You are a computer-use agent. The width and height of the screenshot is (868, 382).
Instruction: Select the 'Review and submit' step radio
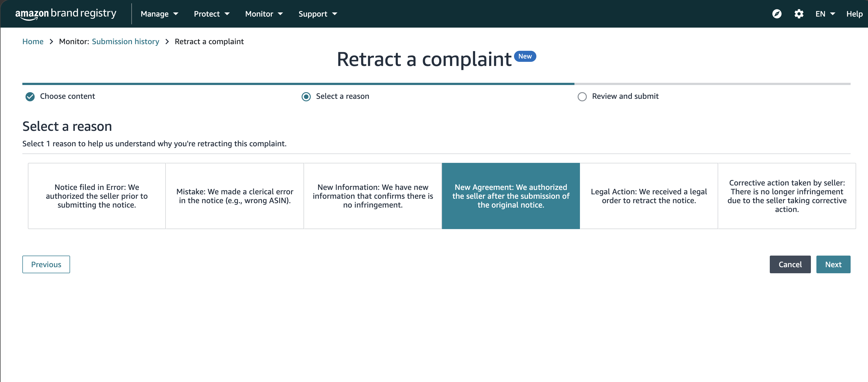click(582, 97)
